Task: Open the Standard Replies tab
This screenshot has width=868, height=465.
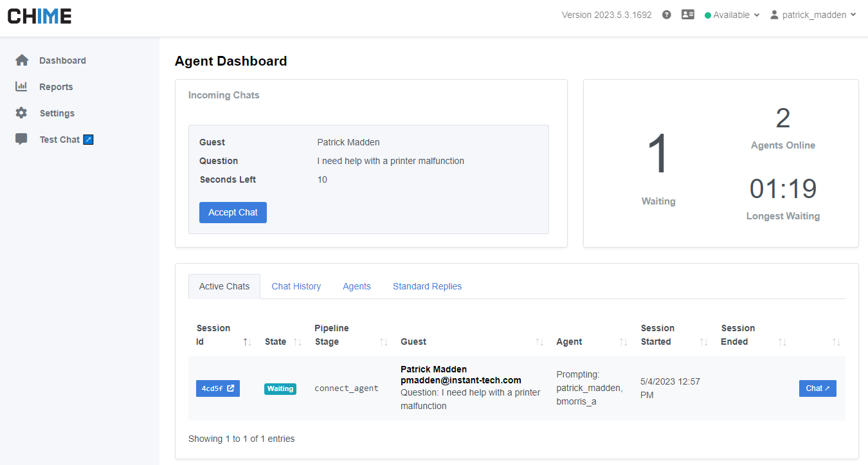Action: (x=427, y=286)
